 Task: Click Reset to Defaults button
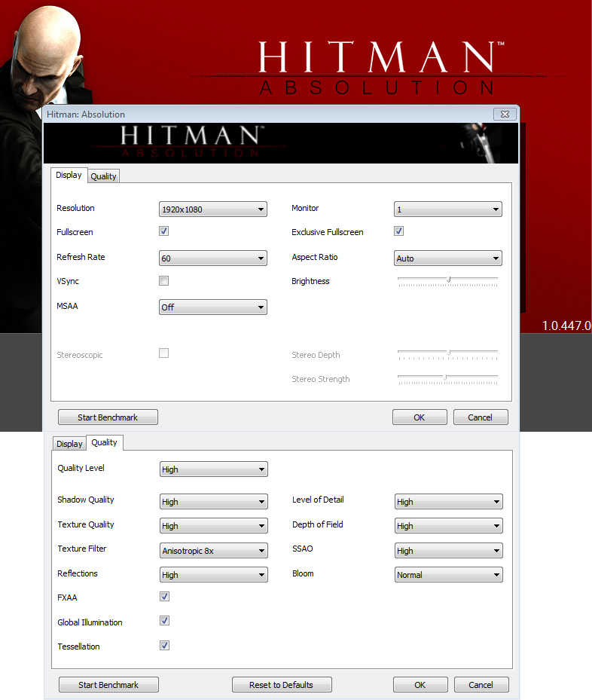[x=282, y=685]
